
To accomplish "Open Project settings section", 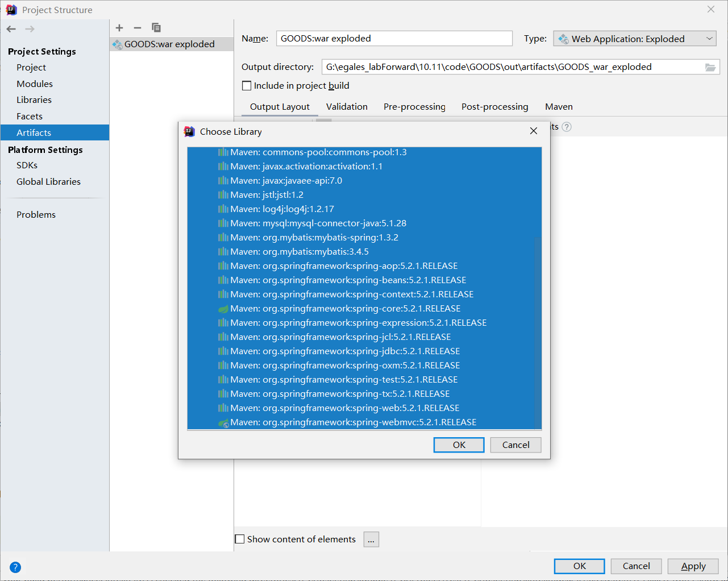I will pos(31,68).
